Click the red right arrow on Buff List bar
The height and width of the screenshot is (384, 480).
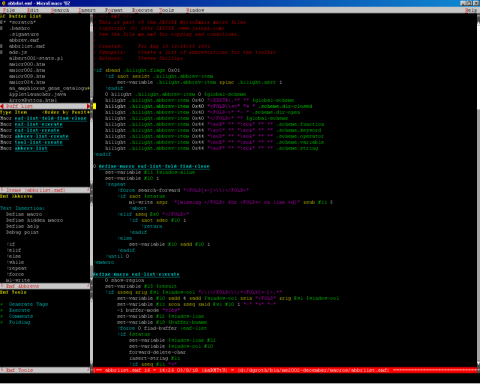tap(88, 106)
